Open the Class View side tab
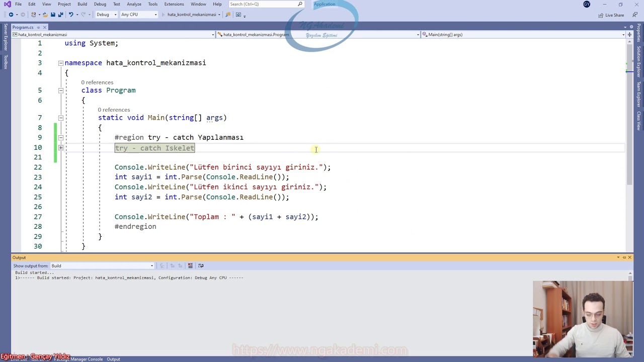This screenshot has width=644, height=362. 639,121
